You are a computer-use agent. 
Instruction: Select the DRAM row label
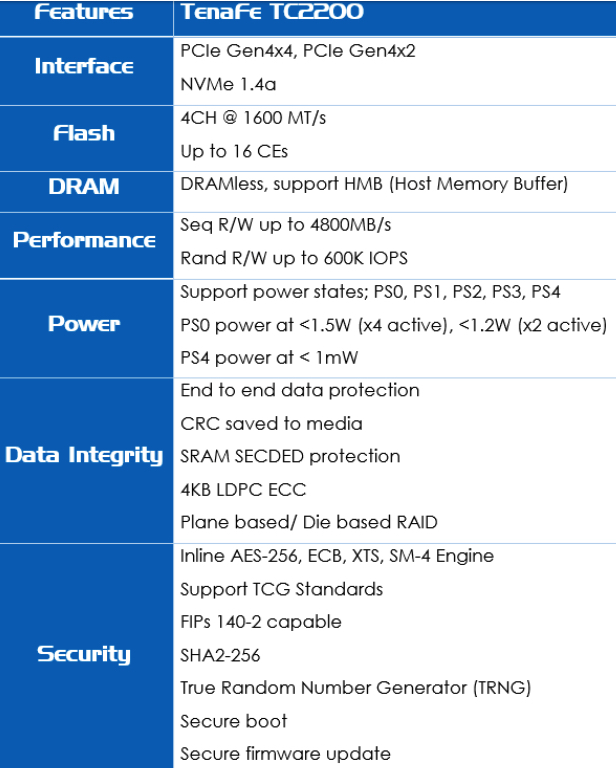pos(84,187)
